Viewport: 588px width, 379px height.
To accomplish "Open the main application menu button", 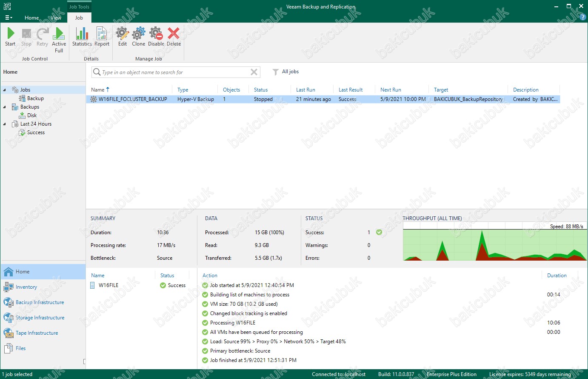I will click(9, 17).
